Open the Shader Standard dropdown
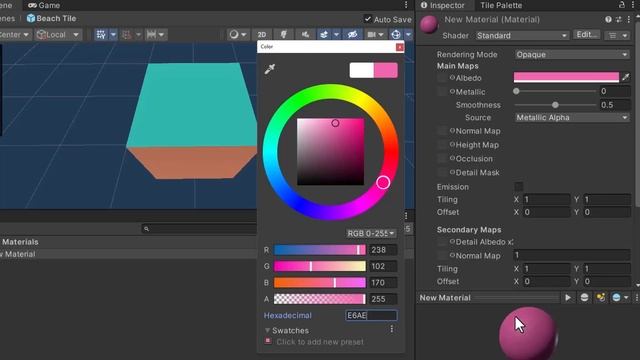 point(522,36)
